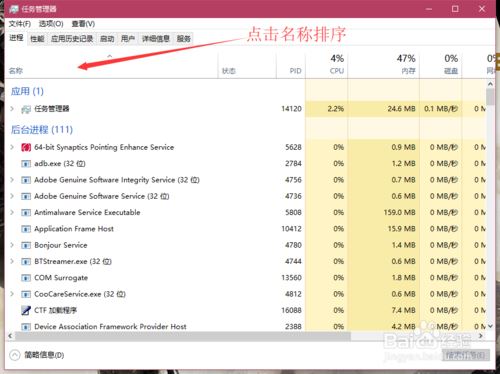Viewport: 500px width, 374px height.
Task: Click the BTStreamer.exe icon
Action: click(x=26, y=262)
